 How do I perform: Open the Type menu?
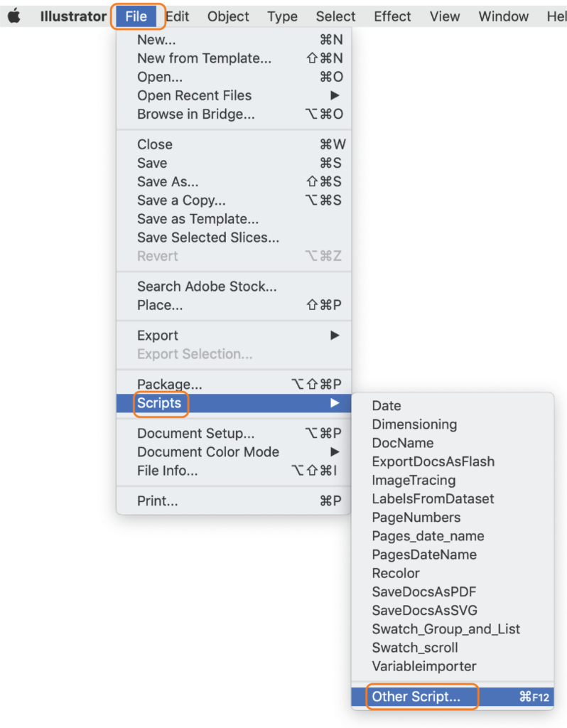(282, 16)
